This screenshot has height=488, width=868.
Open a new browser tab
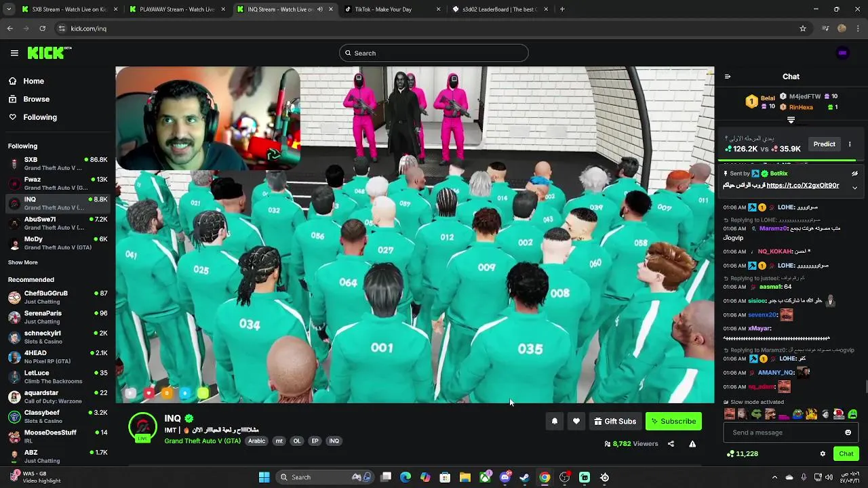(x=562, y=9)
